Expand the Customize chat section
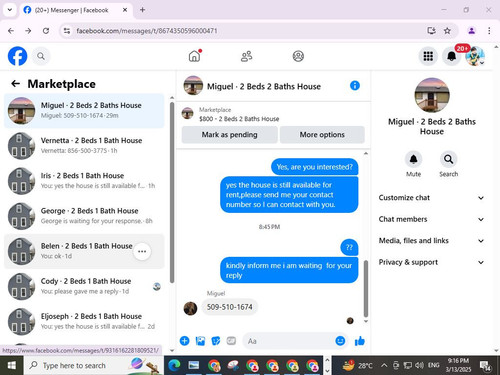 431,198
